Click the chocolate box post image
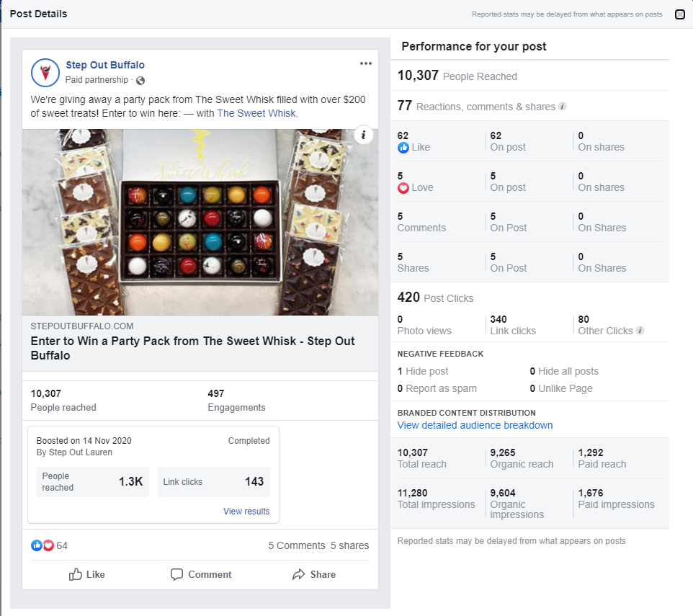Screen dimensions: 693x616 200,222
